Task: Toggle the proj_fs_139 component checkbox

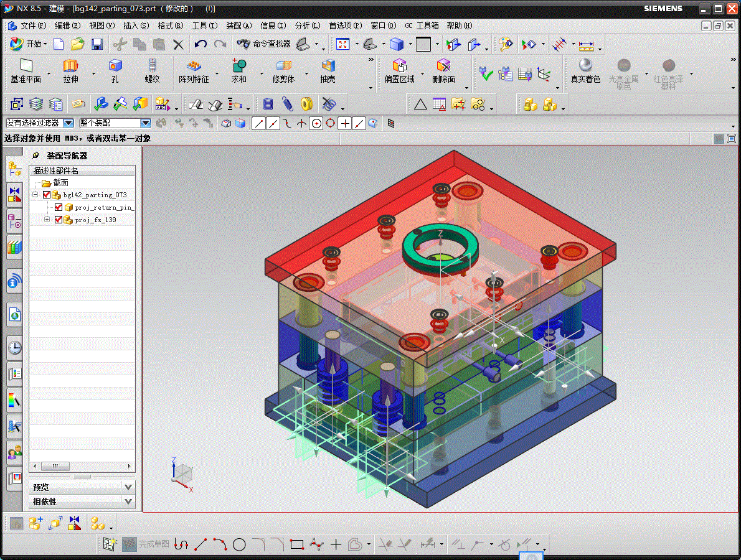Action: pos(59,220)
